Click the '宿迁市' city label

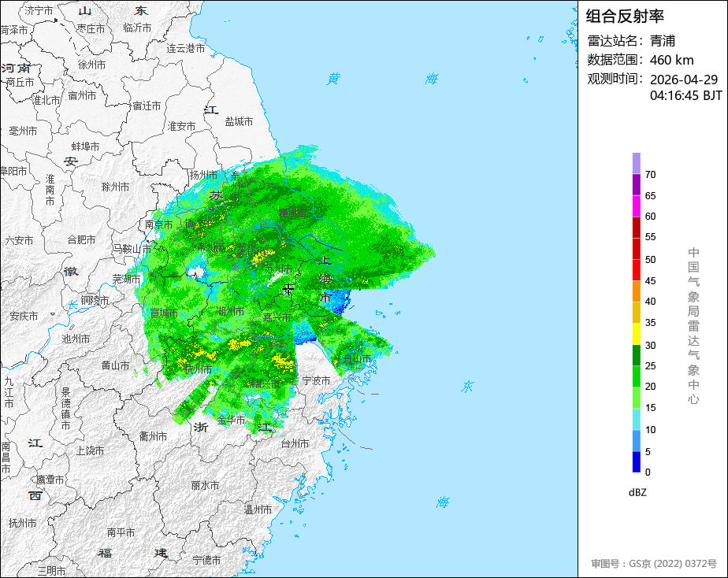coord(147,106)
